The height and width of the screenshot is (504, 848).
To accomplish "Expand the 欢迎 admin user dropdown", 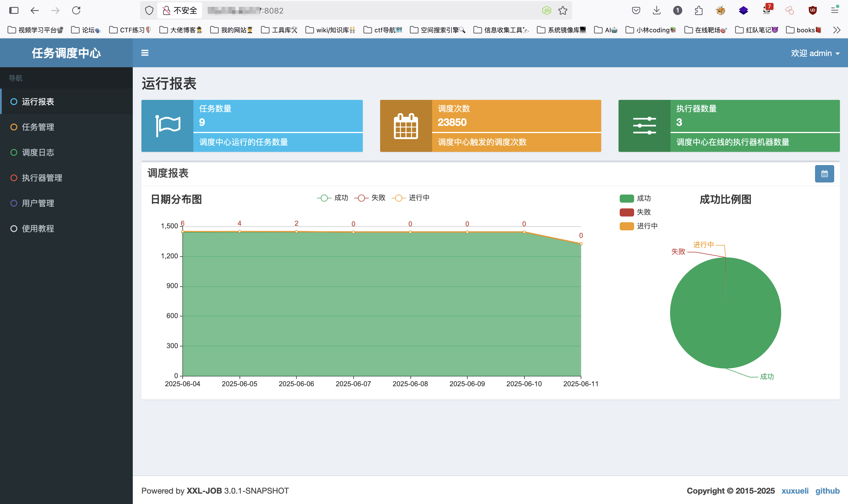I will coord(815,53).
